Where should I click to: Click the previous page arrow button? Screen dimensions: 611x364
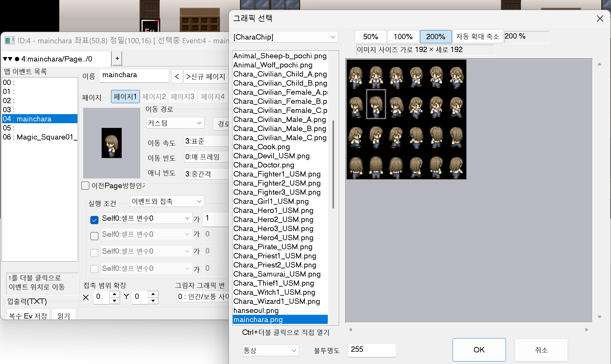(177, 76)
